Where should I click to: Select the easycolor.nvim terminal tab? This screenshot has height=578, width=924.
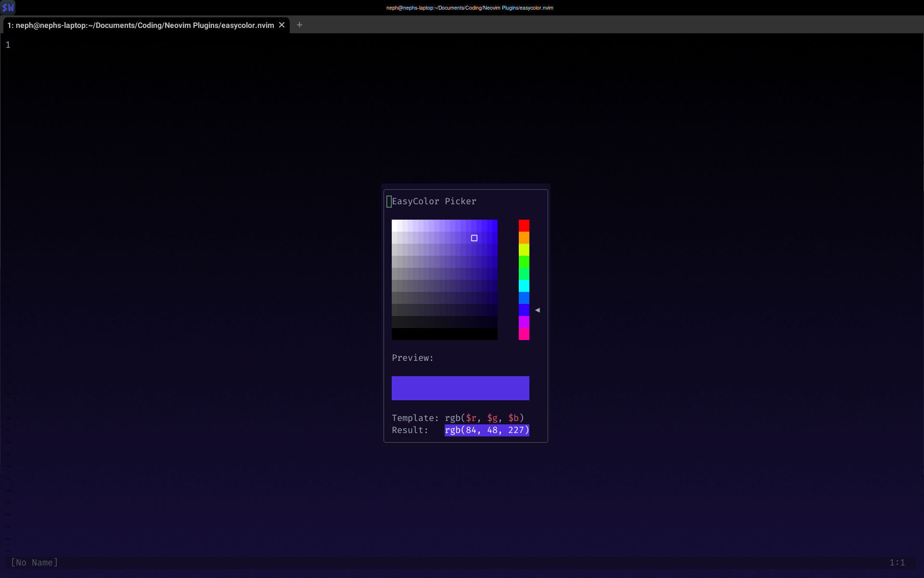click(x=145, y=25)
